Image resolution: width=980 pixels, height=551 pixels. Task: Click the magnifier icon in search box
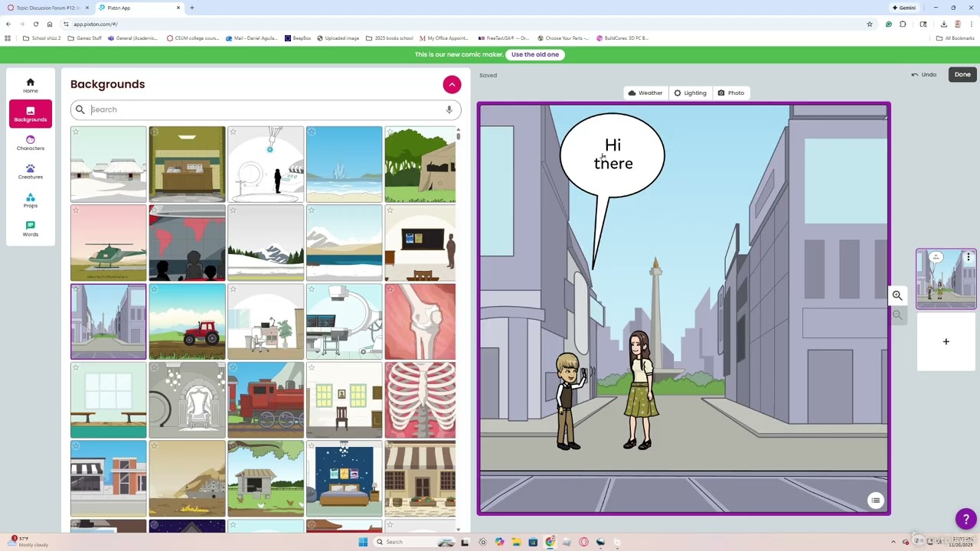point(80,109)
